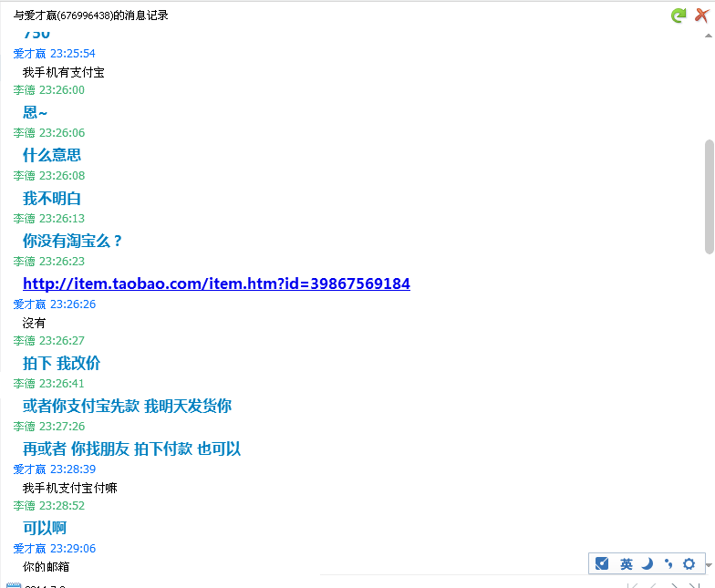Click the vertical scrollbar thumb
Viewport: 715px width, 588px height.
(709, 196)
